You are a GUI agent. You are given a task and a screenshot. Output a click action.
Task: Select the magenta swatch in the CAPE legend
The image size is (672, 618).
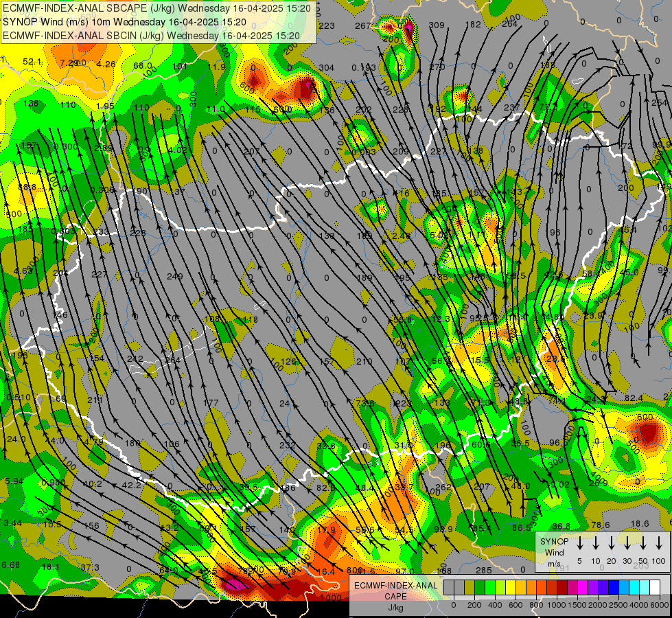tap(583, 588)
